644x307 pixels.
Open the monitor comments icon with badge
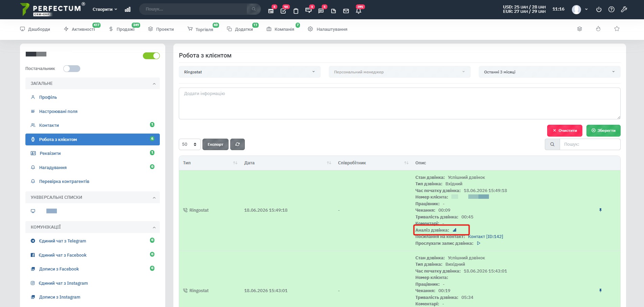(308, 10)
